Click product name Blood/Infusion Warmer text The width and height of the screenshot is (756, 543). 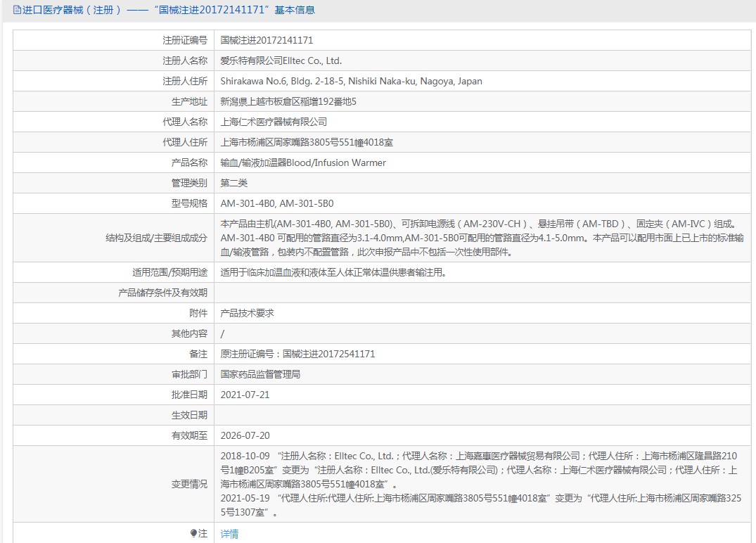tap(303, 162)
